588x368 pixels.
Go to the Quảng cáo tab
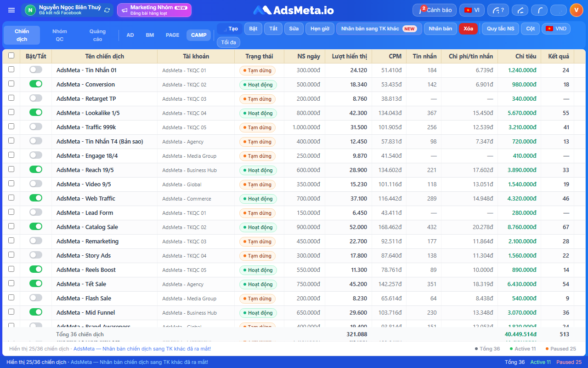coord(97,35)
